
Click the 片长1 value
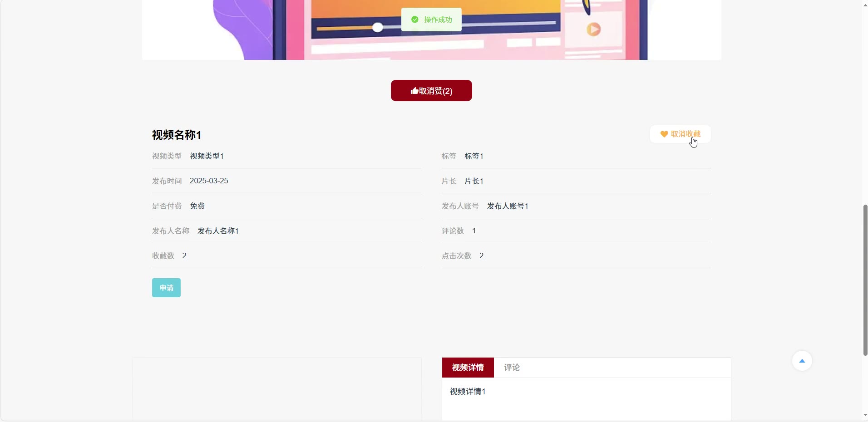pyautogui.click(x=473, y=181)
